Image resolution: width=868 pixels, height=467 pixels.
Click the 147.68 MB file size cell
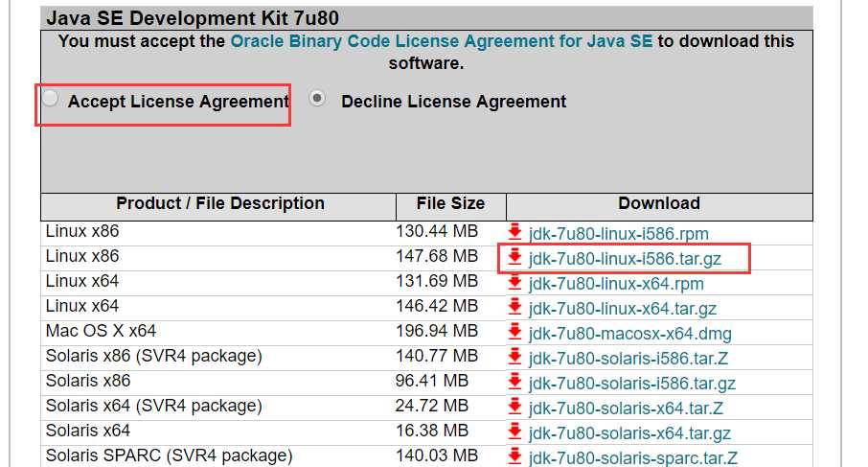tap(436, 256)
